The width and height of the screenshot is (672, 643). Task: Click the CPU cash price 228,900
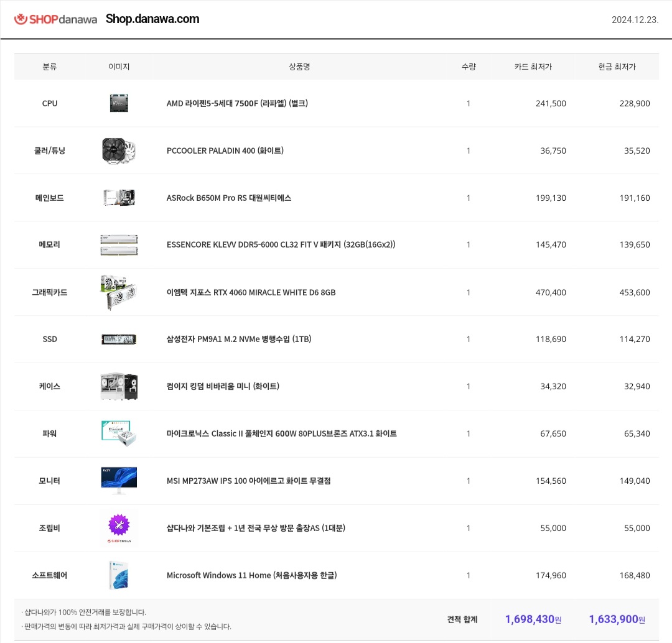(635, 103)
